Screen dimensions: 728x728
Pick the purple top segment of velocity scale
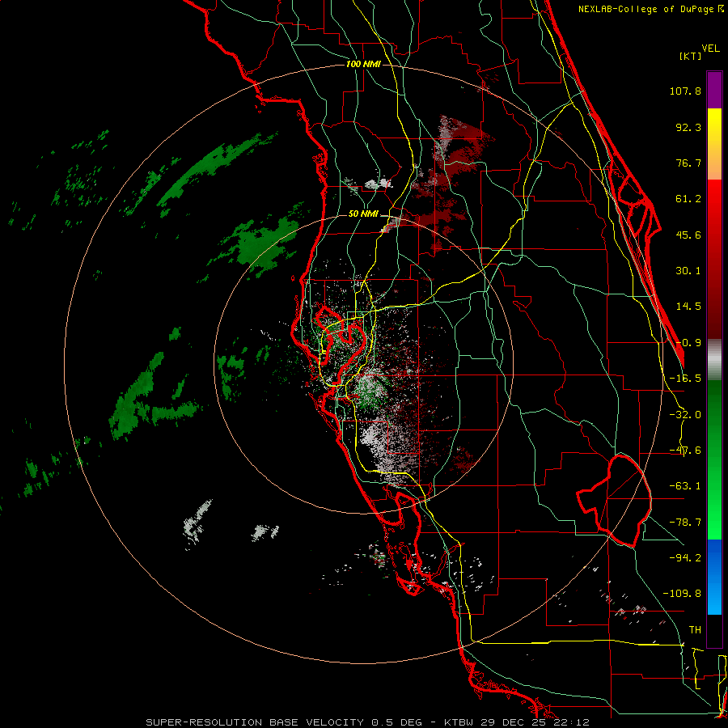click(x=714, y=90)
